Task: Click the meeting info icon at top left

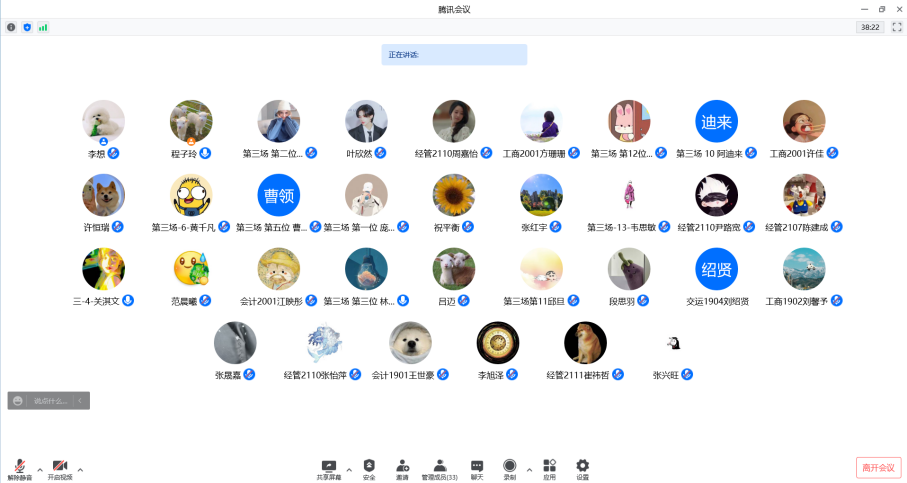Action: tap(11, 27)
